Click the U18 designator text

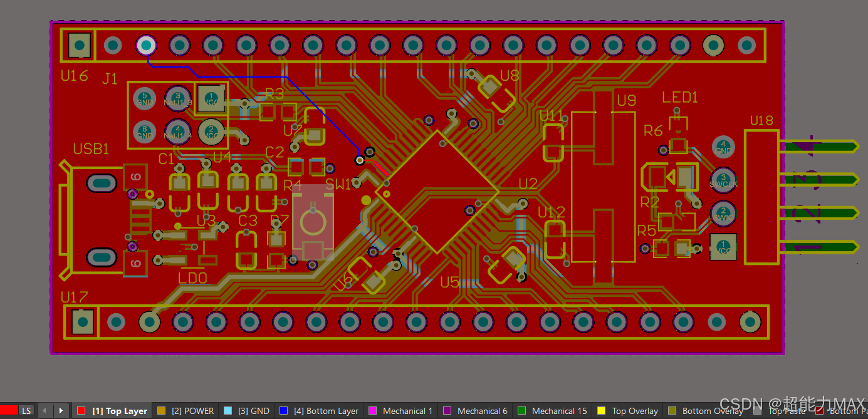coord(761,120)
